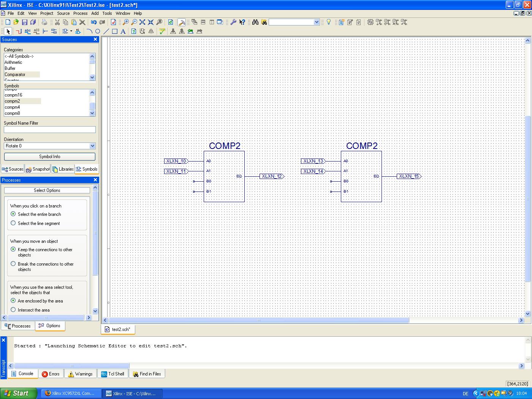Click the Print icon

(44, 22)
